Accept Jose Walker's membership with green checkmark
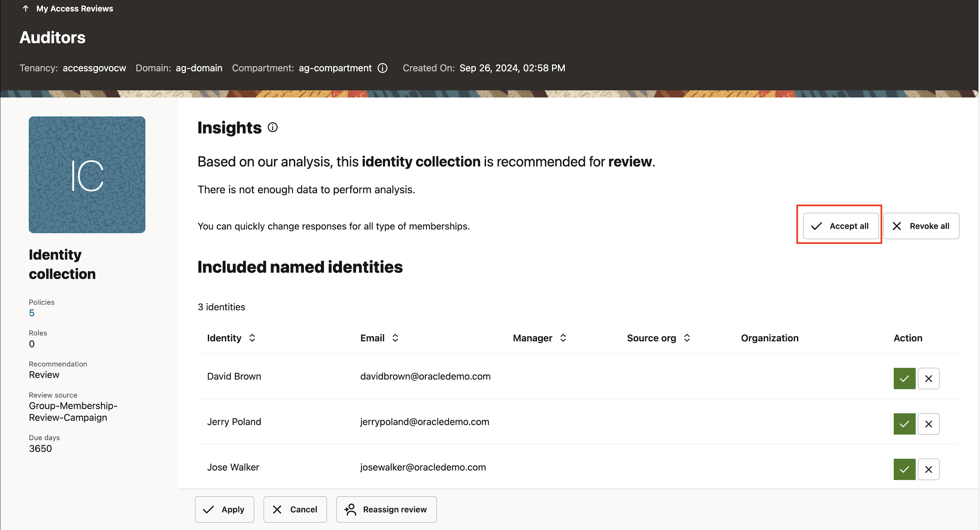This screenshot has width=980, height=530. [x=904, y=469]
